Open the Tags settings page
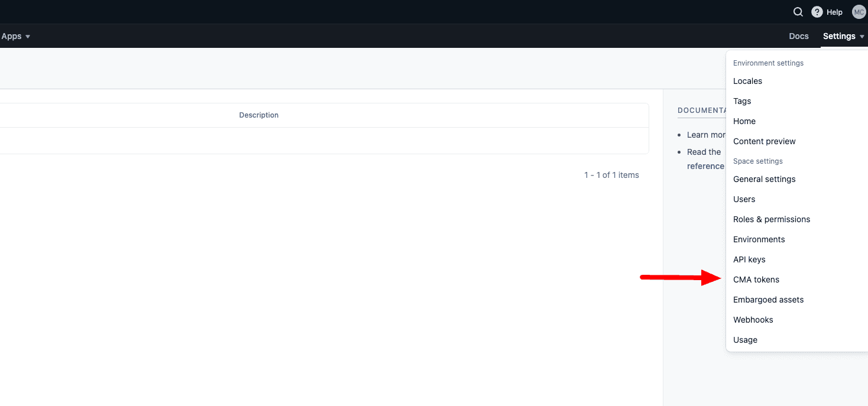Viewport: 868px width, 406px height. coord(741,100)
